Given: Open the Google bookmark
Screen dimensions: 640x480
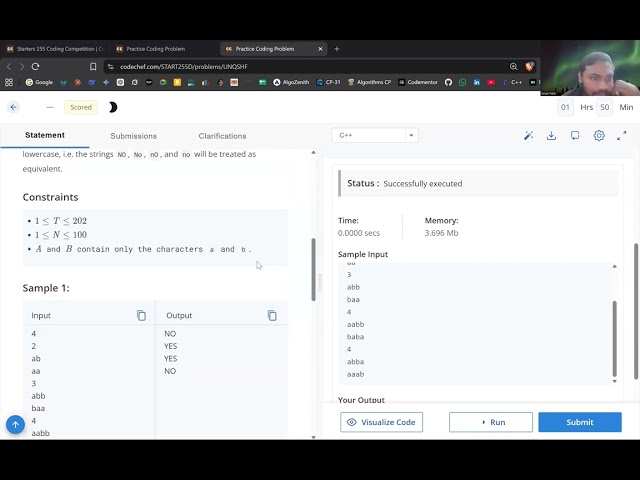Looking at the screenshot, I should 39,82.
